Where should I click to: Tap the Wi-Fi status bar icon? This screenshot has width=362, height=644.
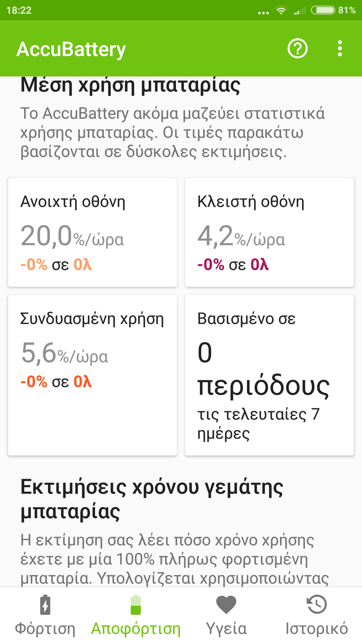pos(281,10)
